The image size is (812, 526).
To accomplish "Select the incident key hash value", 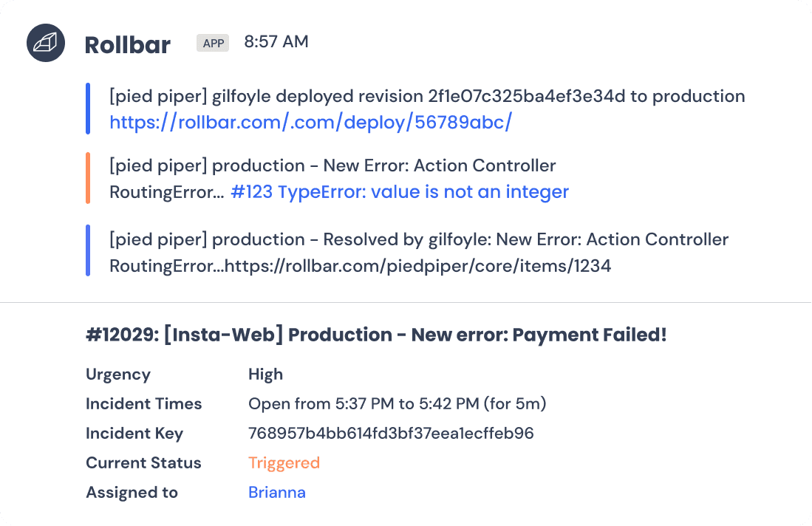I will (391, 434).
